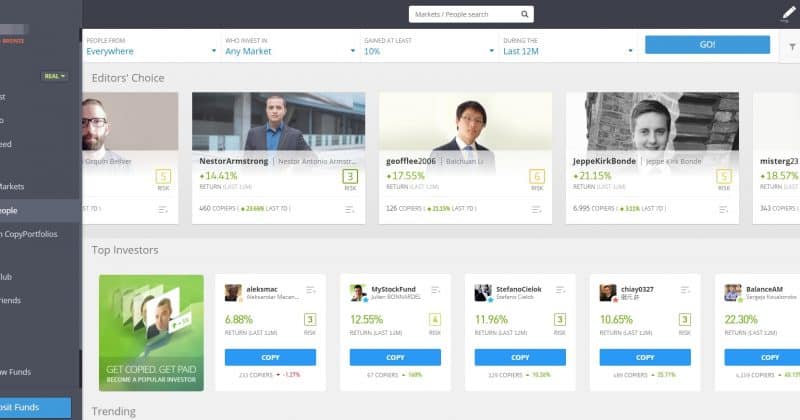800x420 pixels.
Task: Click COPY for StefanoCielok
Action: pyautogui.click(x=520, y=357)
